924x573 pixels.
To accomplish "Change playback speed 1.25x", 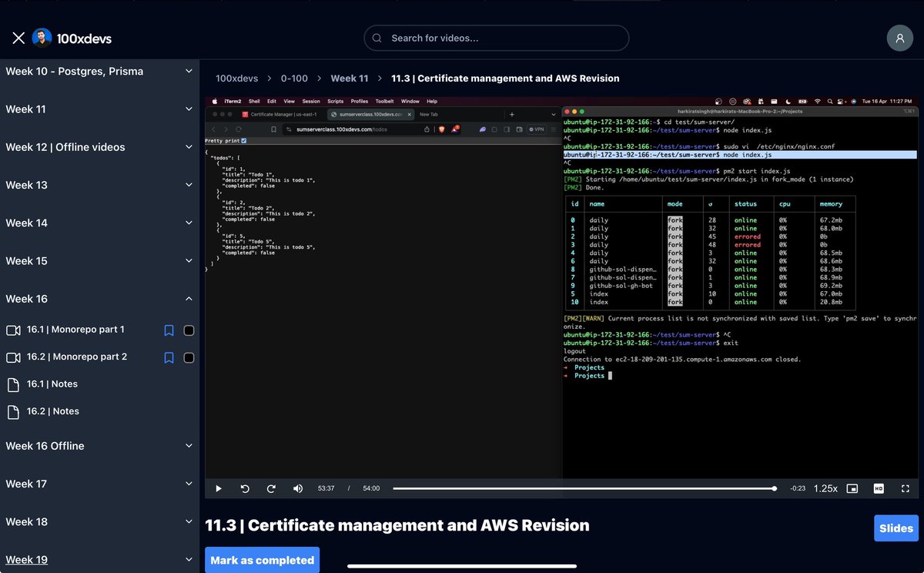I will pyautogui.click(x=825, y=488).
